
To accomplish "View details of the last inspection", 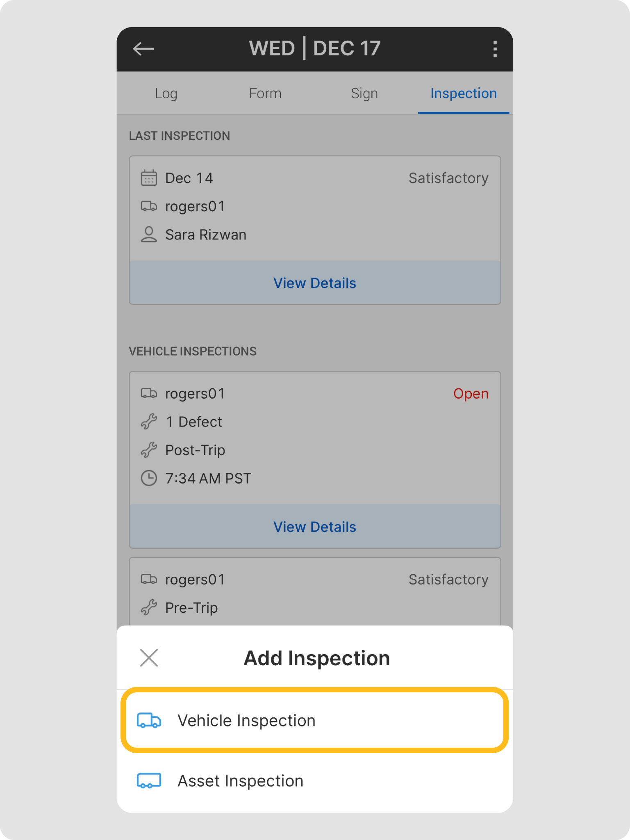I will coord(315,283).
